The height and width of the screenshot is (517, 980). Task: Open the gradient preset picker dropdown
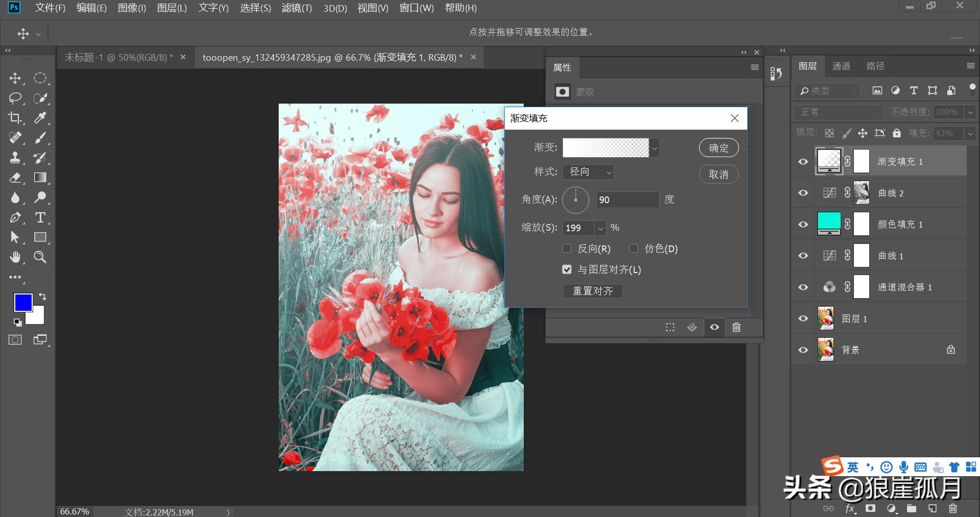pyautogui.click(x=654, y=147)
